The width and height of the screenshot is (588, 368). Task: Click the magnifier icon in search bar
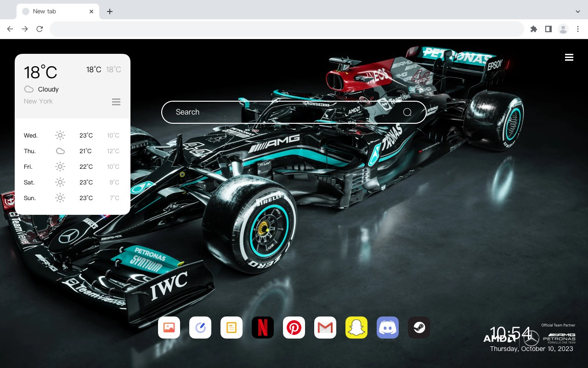[407, 112]
